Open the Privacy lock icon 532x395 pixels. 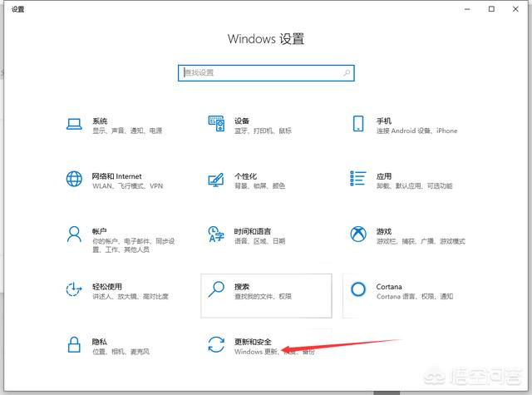[74, 344]
